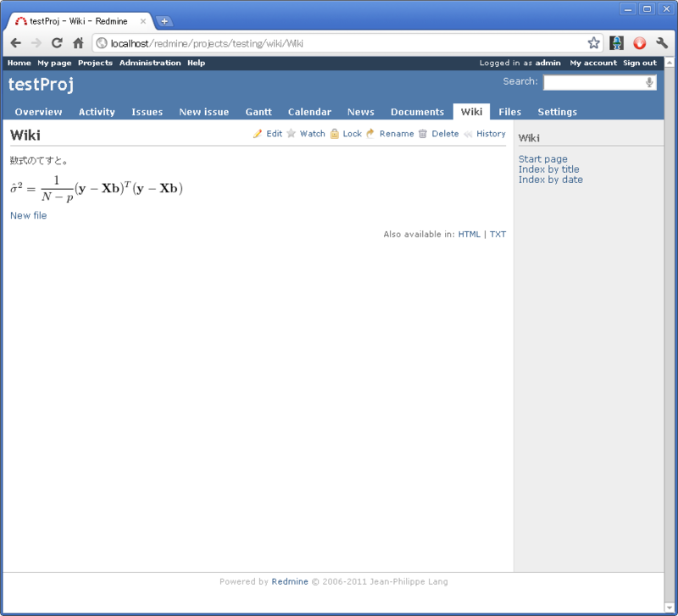Image resolution: width=678 pixels, height=616 pixels.
Task: Open the News tab
Action: point(361,112)
